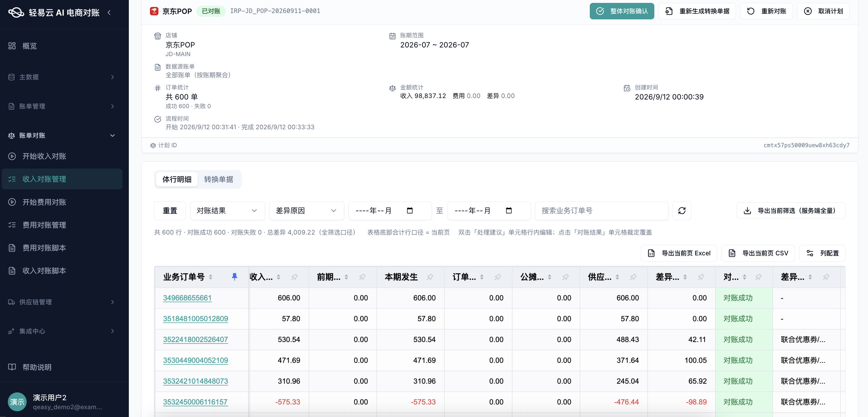This screenshot has height=417, width=868.
Task: Click the refresh icon beside the search field
Action: coord(682,211)
